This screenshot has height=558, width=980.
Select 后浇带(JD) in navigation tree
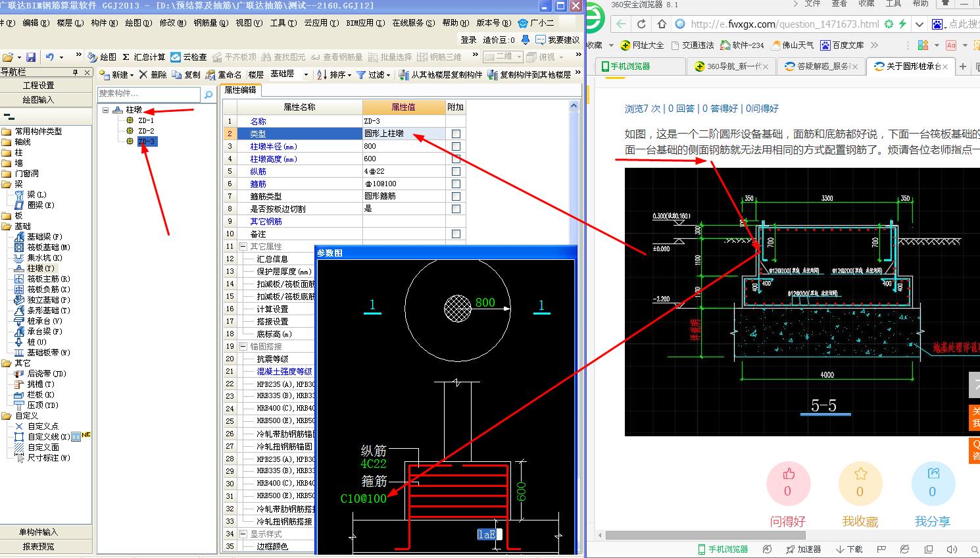click(47, 373)
